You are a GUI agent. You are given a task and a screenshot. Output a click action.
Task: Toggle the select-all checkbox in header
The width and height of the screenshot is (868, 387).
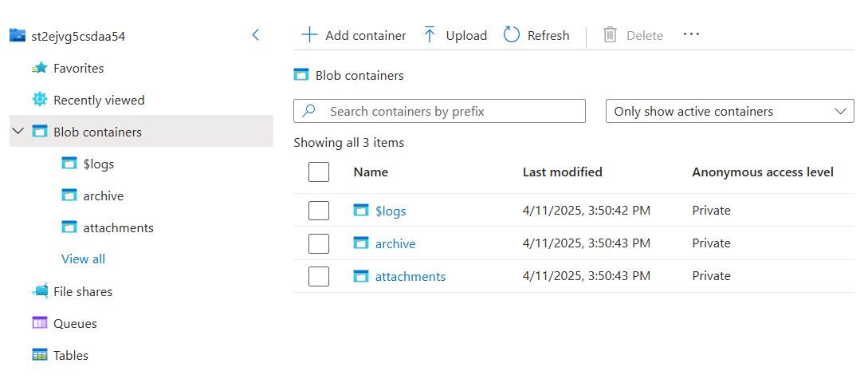pyautogui.click(x=319, y=172)
